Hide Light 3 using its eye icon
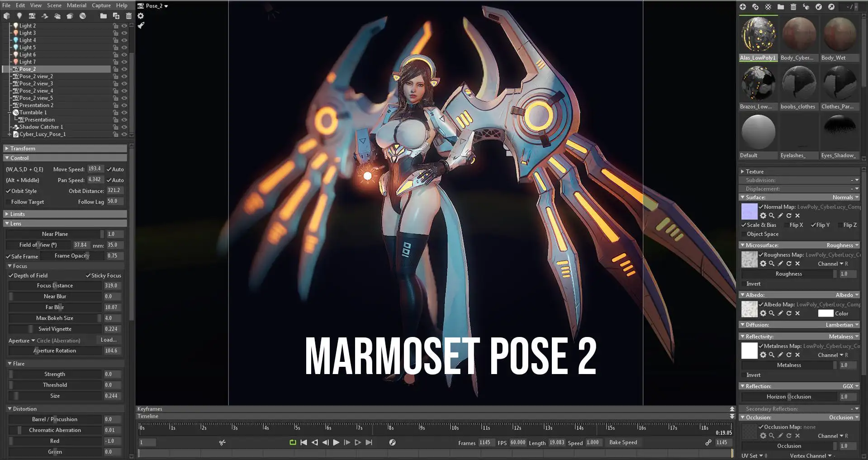This screenshot has width=868, height=460. pos(124,33)
